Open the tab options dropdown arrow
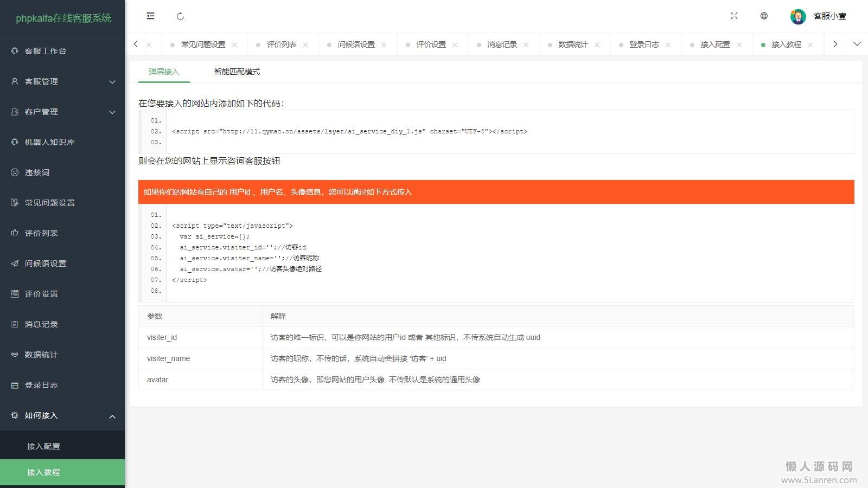This screenshot has height=488, width=868. [857, 44]
